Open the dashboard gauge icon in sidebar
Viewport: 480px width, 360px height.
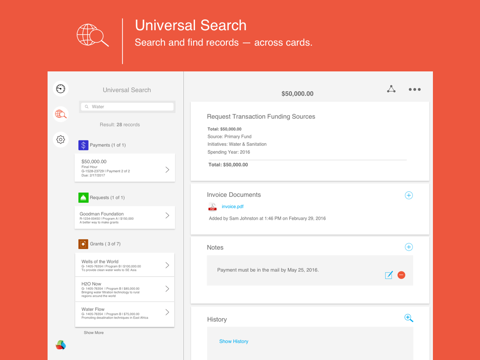(x=61, y=89)
